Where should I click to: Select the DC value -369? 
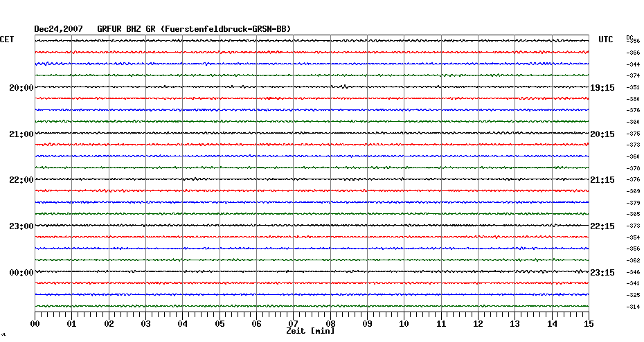633,191
